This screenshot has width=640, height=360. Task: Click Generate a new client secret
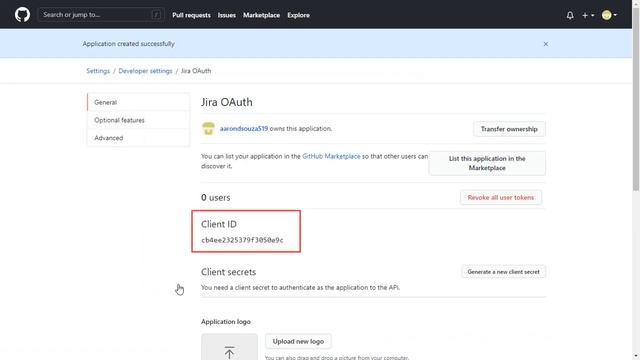pyautogui.click(x=503, y=272)
